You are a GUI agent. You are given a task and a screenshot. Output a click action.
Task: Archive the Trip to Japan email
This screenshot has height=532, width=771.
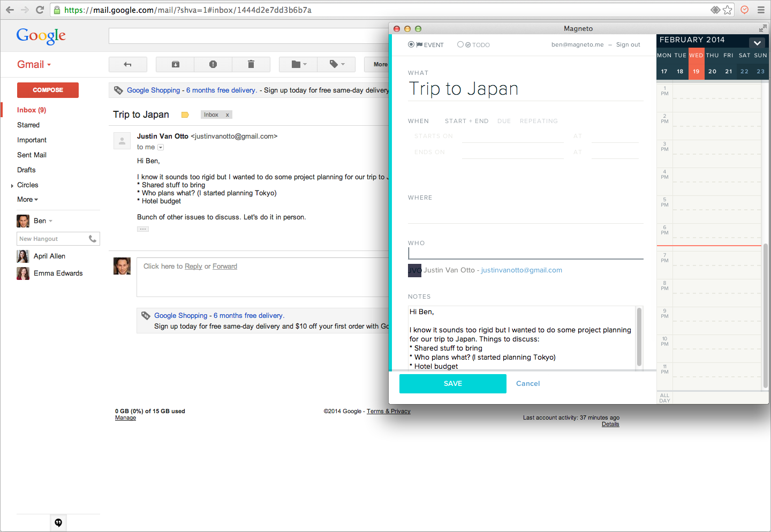click(176, 64)
